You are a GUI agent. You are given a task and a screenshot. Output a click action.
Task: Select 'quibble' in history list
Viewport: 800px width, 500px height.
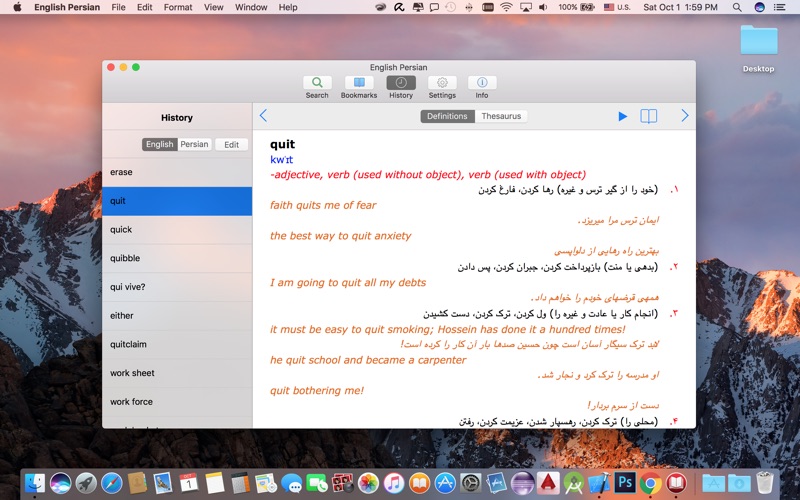(x=177, y=258)
